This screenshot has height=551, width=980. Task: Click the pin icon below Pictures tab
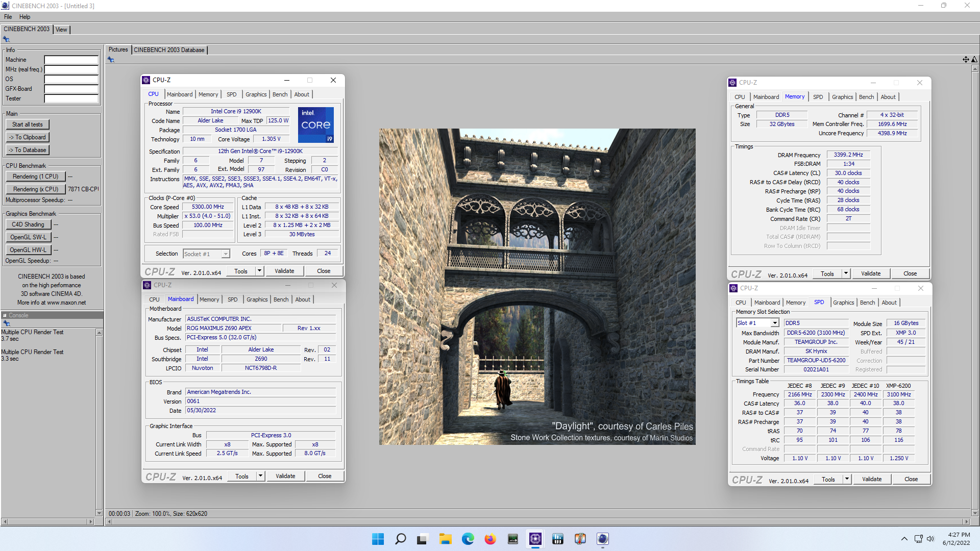(111, 60)
